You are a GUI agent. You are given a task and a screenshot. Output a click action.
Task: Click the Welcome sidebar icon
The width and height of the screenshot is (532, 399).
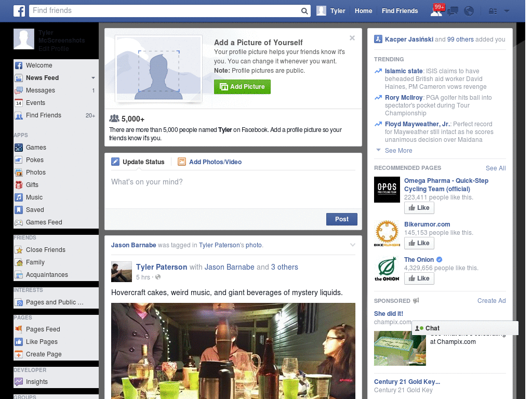point(19,65)
